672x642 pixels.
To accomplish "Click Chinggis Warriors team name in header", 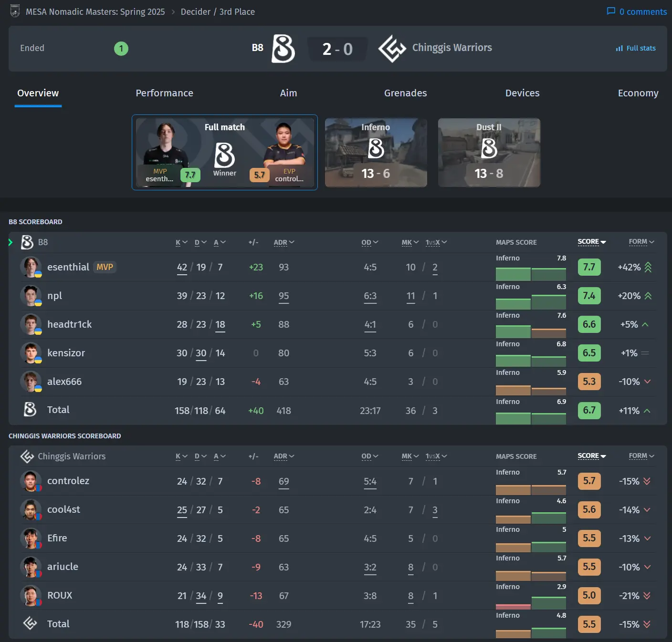I will 452,48.
